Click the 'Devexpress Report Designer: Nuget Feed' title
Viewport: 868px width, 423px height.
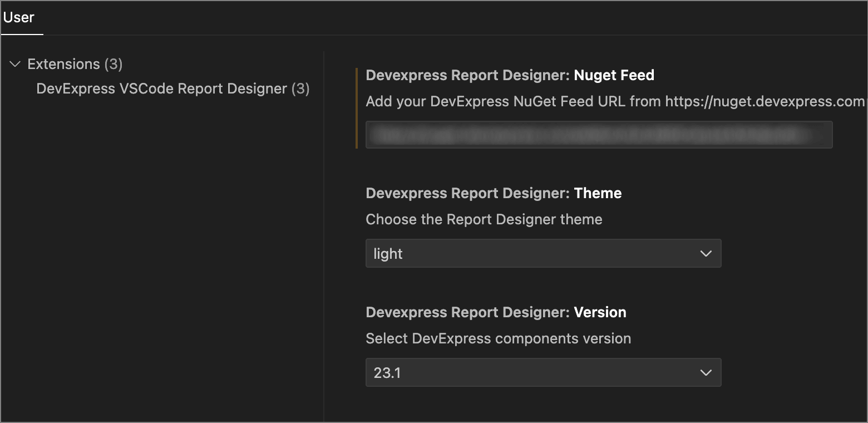tap(509, 75)
